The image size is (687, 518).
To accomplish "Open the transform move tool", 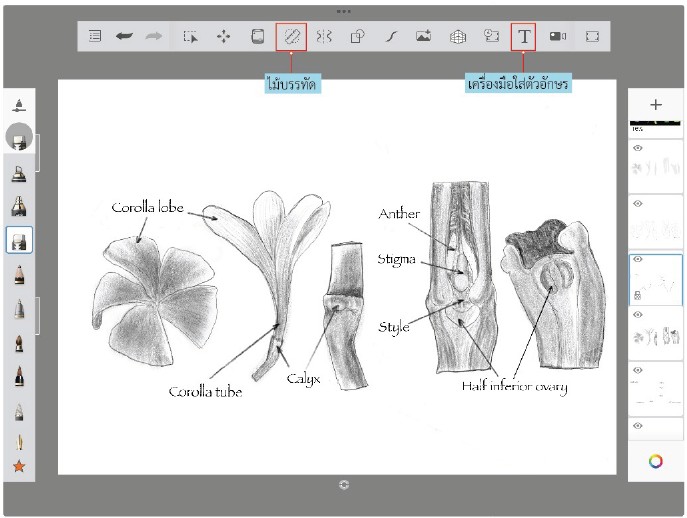I will (223, 36).
